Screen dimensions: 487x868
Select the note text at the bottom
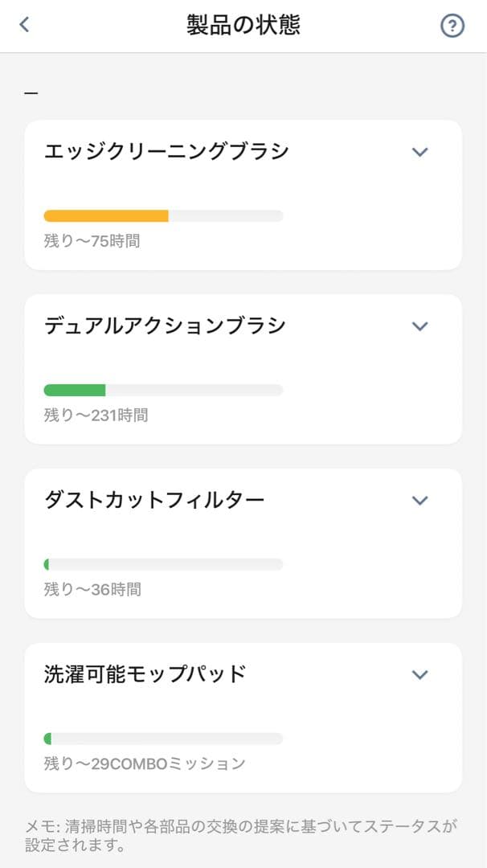(x=241, y=832)
